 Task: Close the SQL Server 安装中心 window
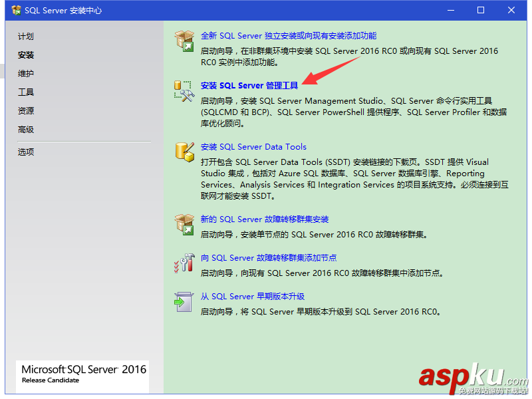click(511, 10)
